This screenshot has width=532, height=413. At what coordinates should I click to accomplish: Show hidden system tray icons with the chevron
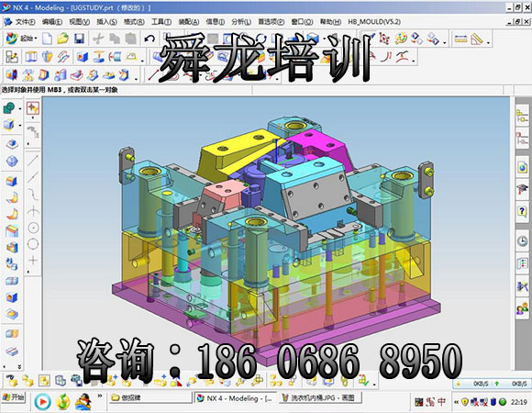coord(456,402)
